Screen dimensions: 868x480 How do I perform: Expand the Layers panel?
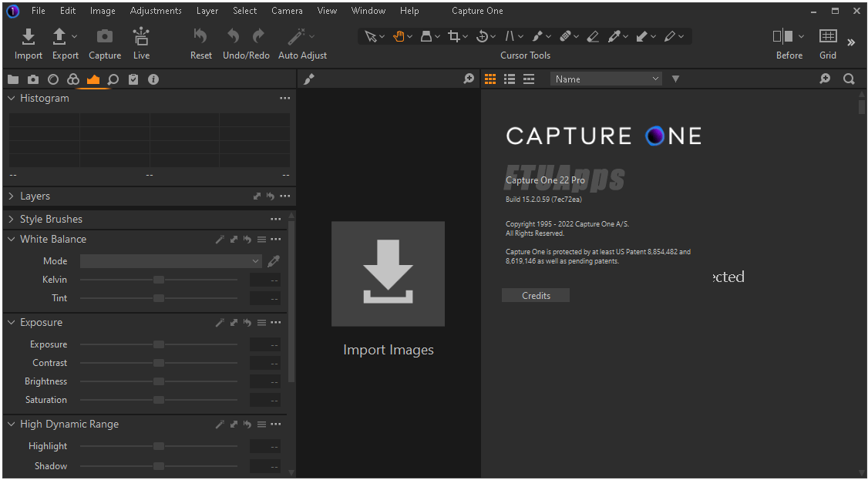pyautogui.click(x=35, y=196)
